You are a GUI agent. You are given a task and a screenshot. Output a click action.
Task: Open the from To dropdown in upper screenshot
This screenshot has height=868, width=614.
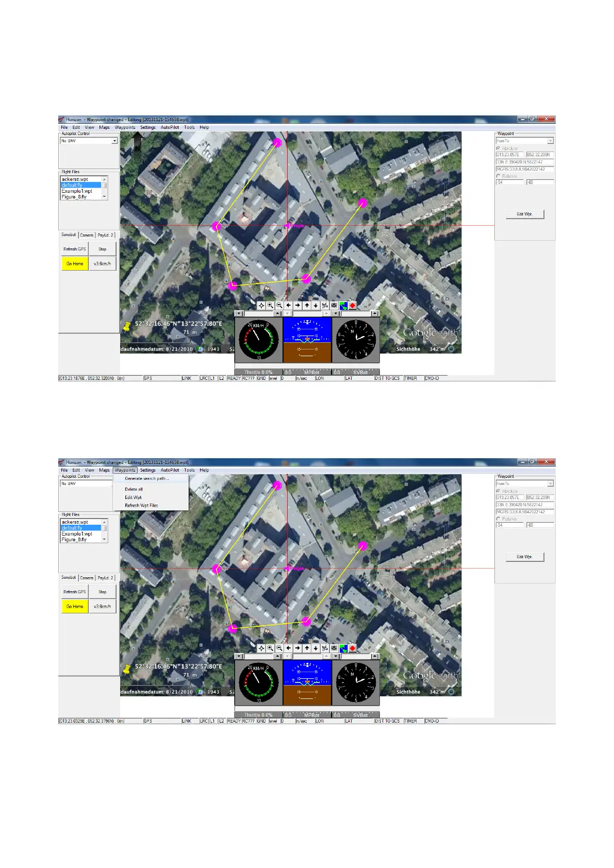[551, 141]
